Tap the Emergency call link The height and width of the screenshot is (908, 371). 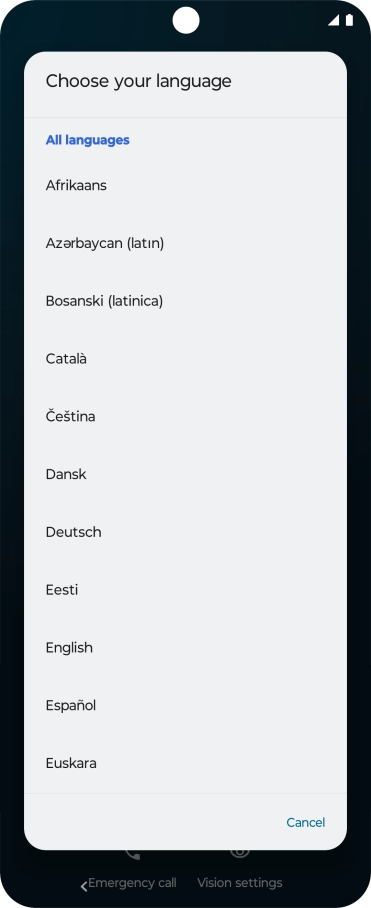pos(132,883)
